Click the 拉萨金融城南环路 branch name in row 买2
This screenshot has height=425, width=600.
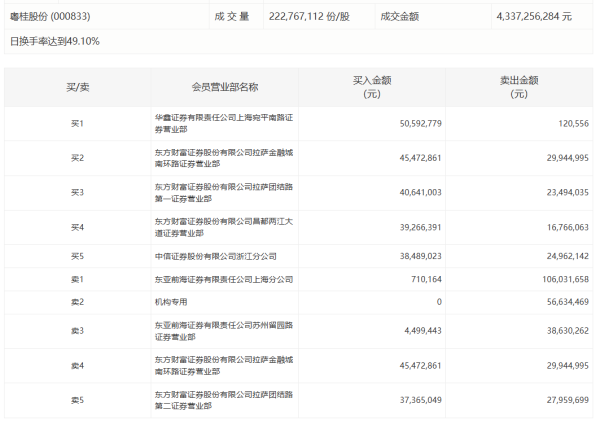(224, 158)
